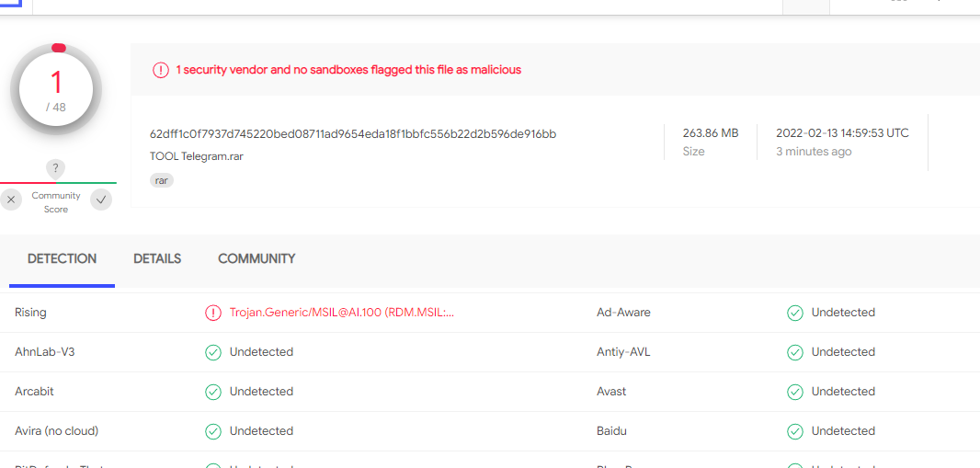Click the green check icon for AhnLab-V3
This screenshot has width=980, height=468.
(x=213, y=352)
